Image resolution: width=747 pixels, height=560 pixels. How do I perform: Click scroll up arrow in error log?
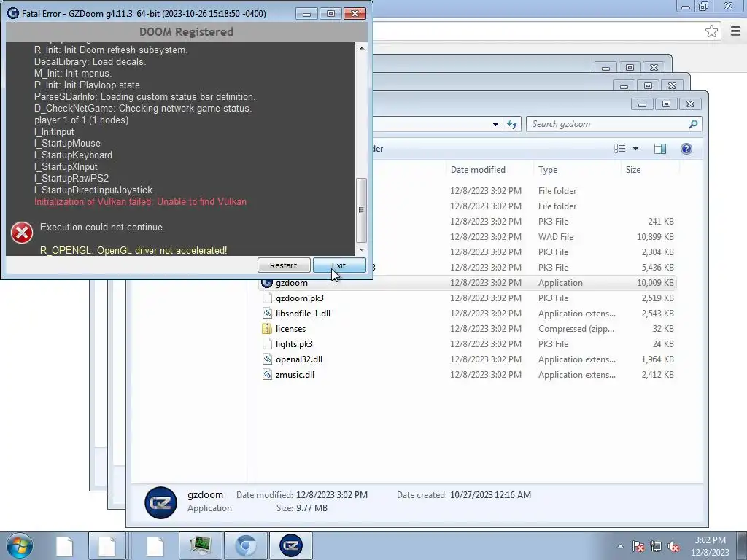tap(362, 48)
